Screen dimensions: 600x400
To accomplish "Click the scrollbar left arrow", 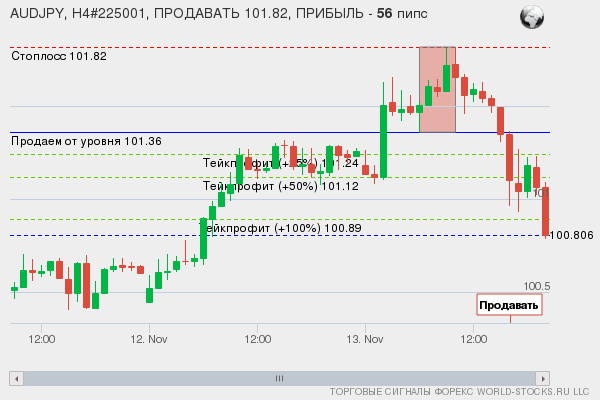I will [x=16, y=378].
